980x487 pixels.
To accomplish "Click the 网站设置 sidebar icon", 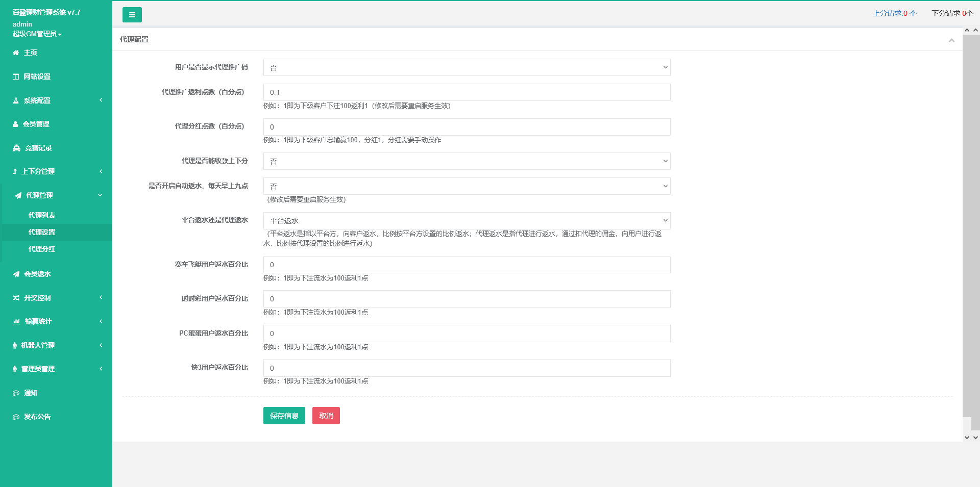I will coord(16,76).
